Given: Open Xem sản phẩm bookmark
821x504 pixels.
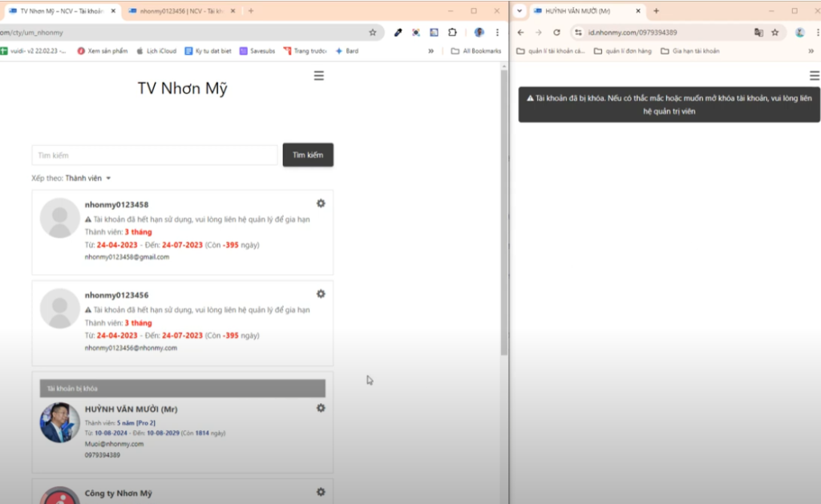Looking at the screenshot, I should (x=103, y=50).
